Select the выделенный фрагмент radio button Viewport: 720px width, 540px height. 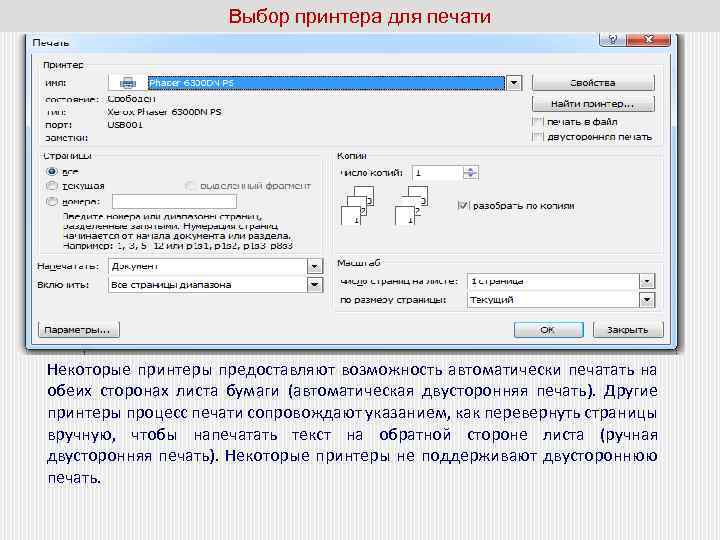click(189, 186)
